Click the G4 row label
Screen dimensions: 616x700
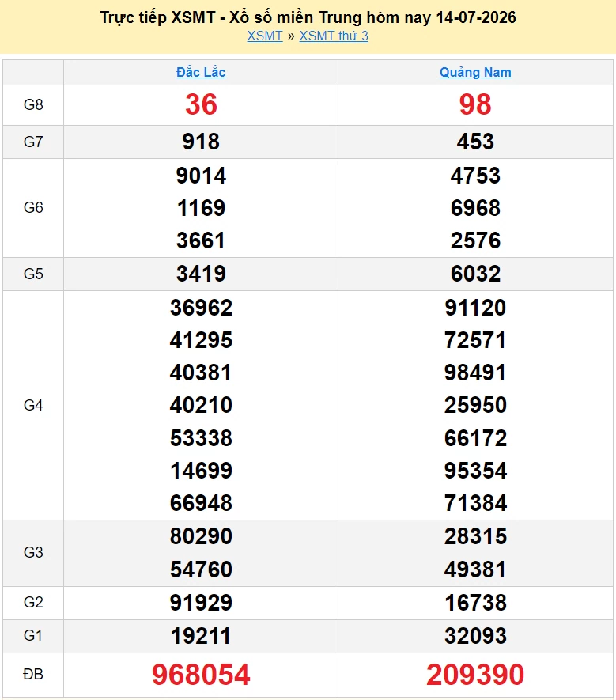point(33,405)
